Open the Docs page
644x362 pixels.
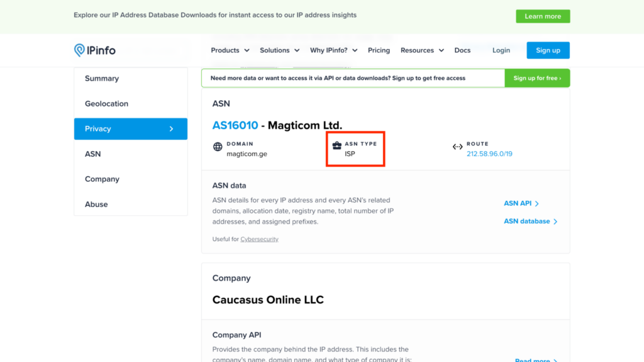(462, 50)
